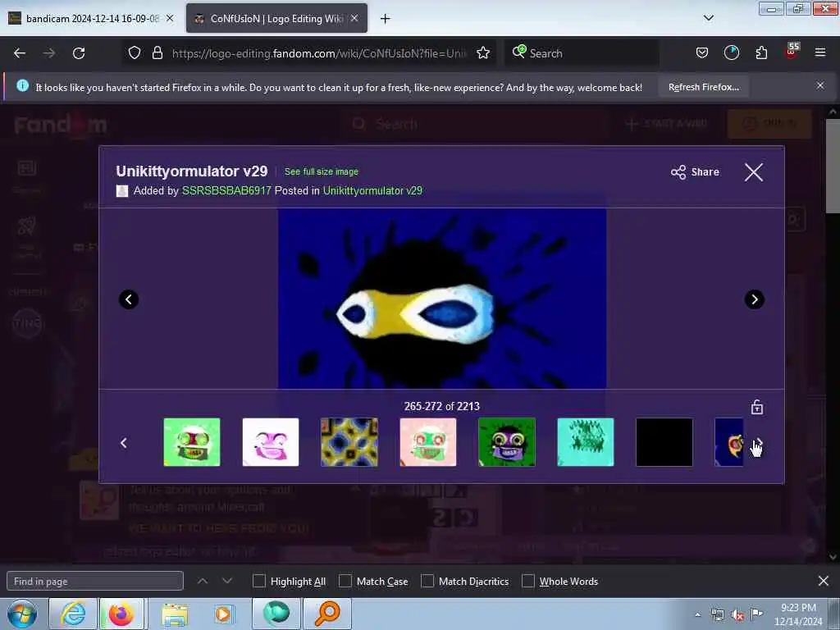Focus the URL address bar
840x630 pixels.
click(320, 53)
